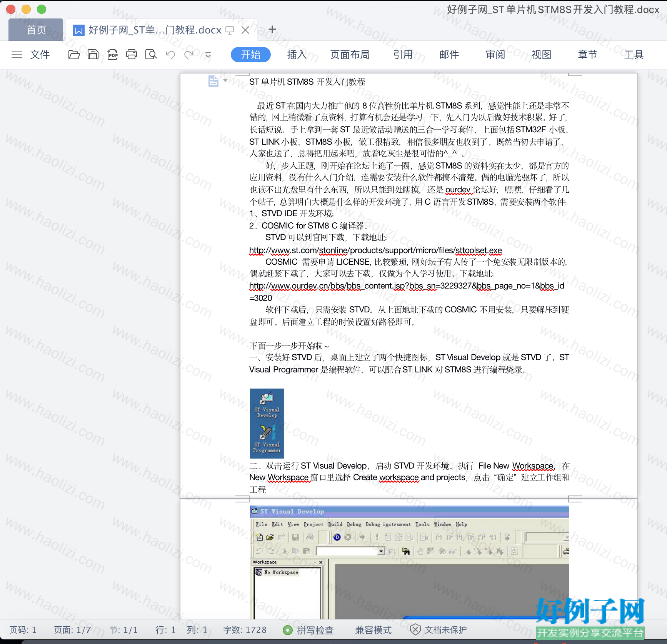The height and width of the screenshot is (644, 667).
Task: Click the 节: 1/1 status entry
Action: [123, 630]
